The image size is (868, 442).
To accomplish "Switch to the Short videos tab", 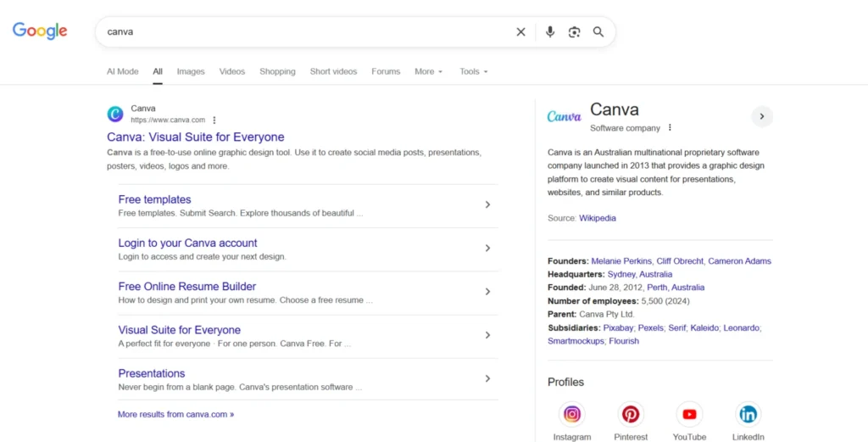I will click(333, 71).
